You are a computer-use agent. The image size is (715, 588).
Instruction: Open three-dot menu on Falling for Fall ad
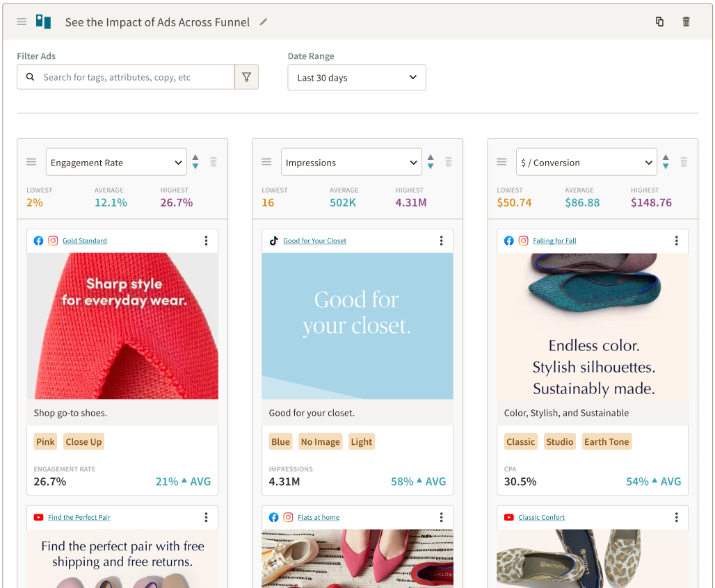coord(676,240)
